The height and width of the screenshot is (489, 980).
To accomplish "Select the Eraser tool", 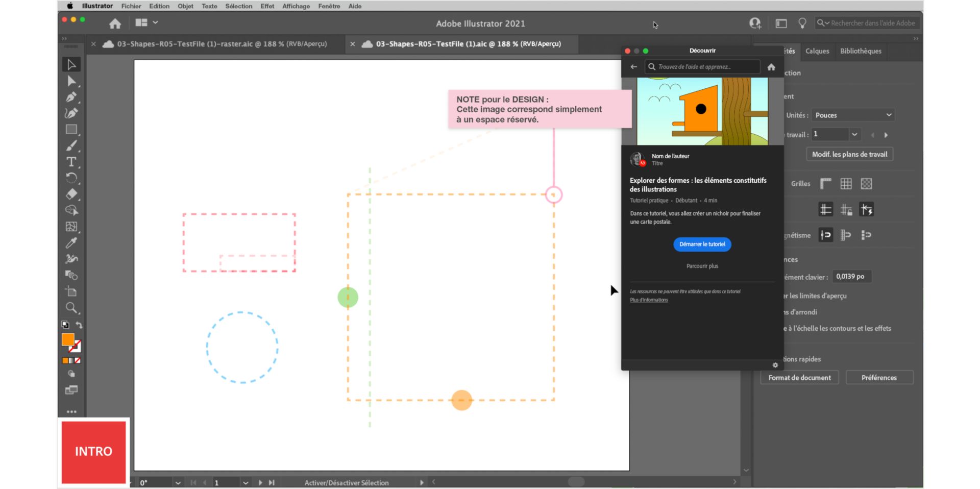I will 71,194.
